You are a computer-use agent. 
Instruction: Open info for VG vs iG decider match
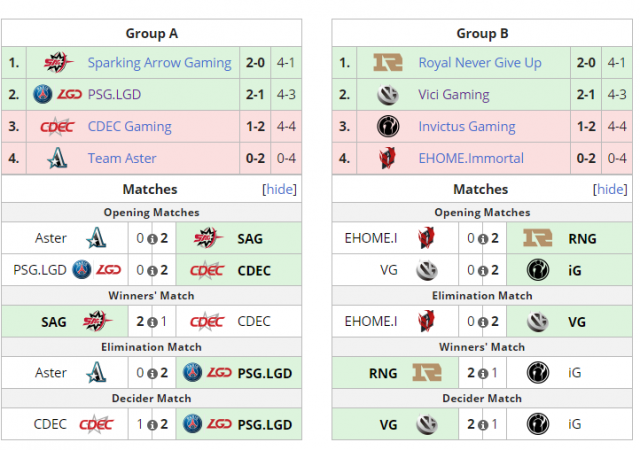pyautogui.click(x=484, y=424)
